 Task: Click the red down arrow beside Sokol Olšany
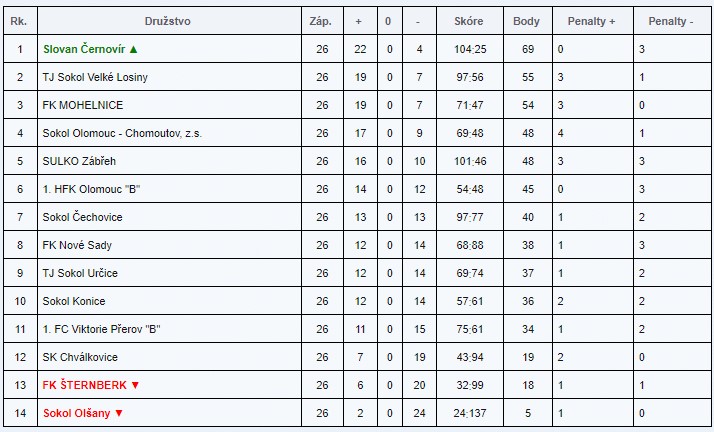point(118,413)
